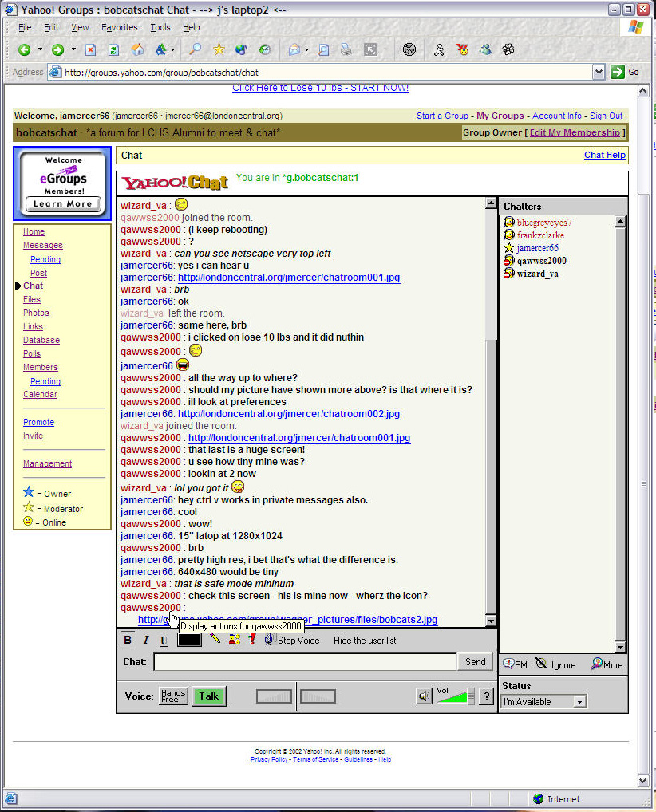Viewport: 656px width, 812px height.
Task: Open the Forward button history dropdown arrow
Action: point(73,49)
